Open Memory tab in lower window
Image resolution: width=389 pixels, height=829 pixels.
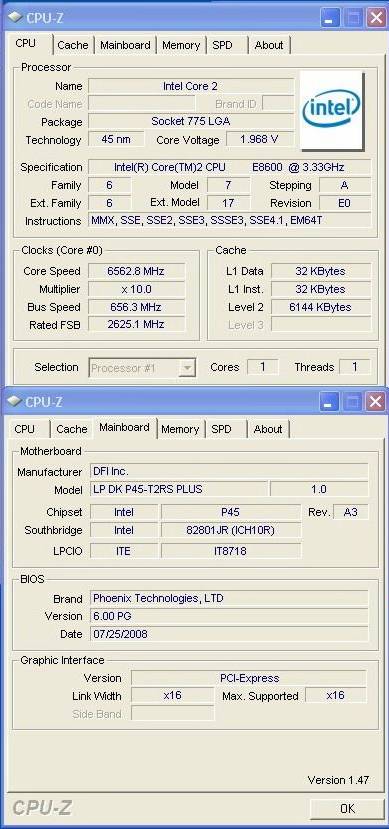point(180,429)
